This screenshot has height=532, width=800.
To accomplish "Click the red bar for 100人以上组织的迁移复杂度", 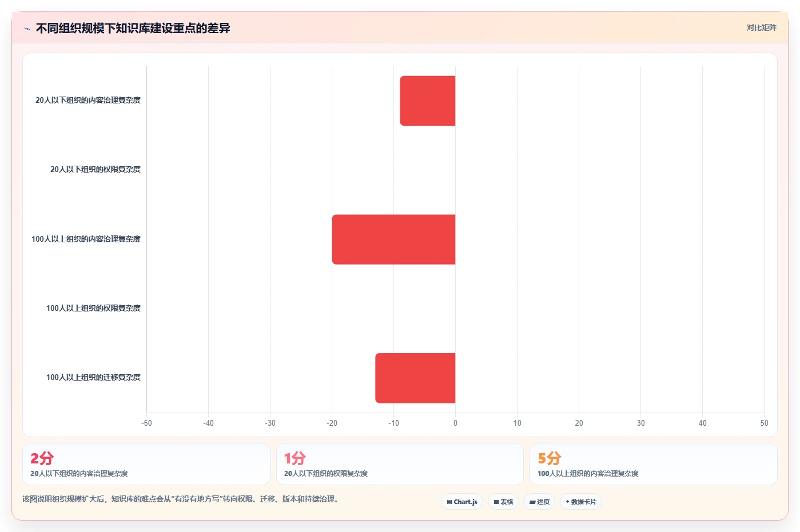I will (415, 378).
